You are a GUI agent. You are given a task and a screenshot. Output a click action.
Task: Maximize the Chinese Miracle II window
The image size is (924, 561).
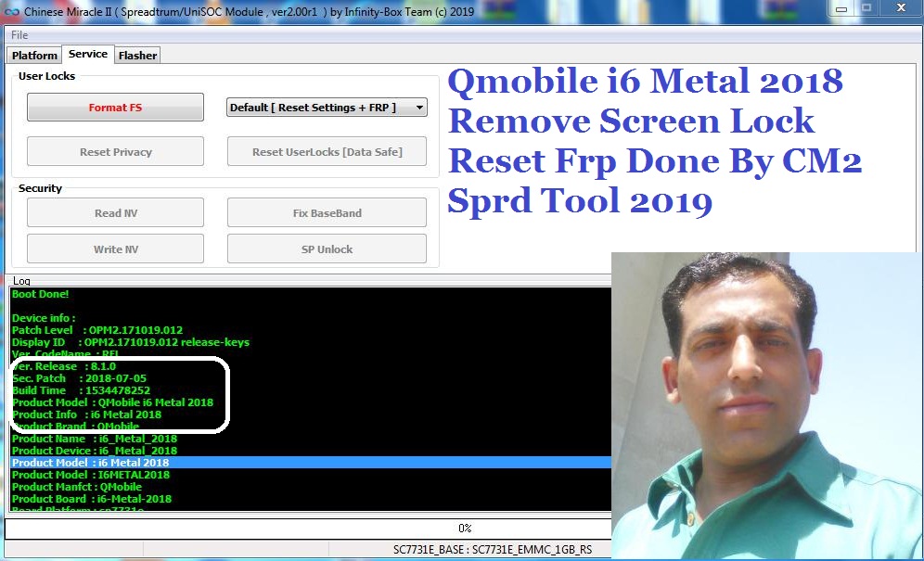click(x=866, y=8)
